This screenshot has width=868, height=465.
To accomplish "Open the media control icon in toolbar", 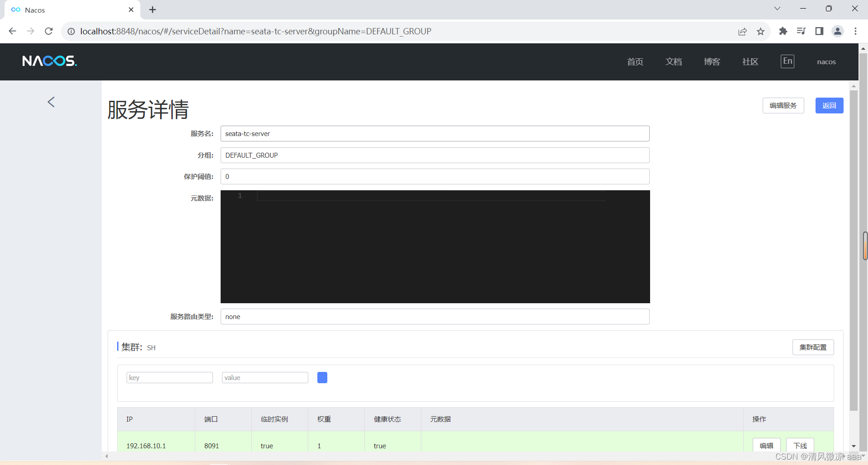I will coord(801,31).
